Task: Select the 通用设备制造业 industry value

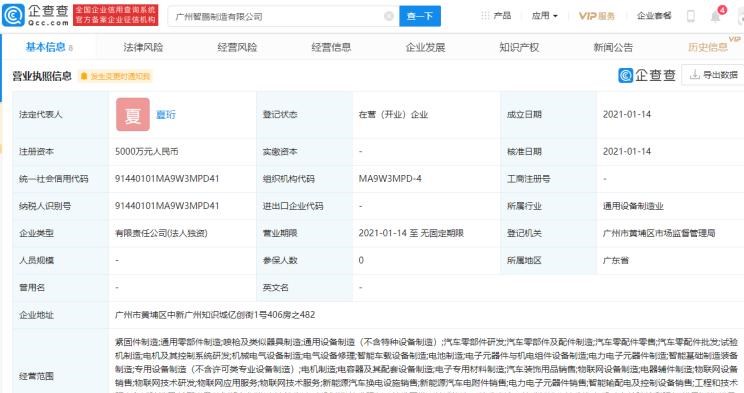Action: tap(633, 206)
